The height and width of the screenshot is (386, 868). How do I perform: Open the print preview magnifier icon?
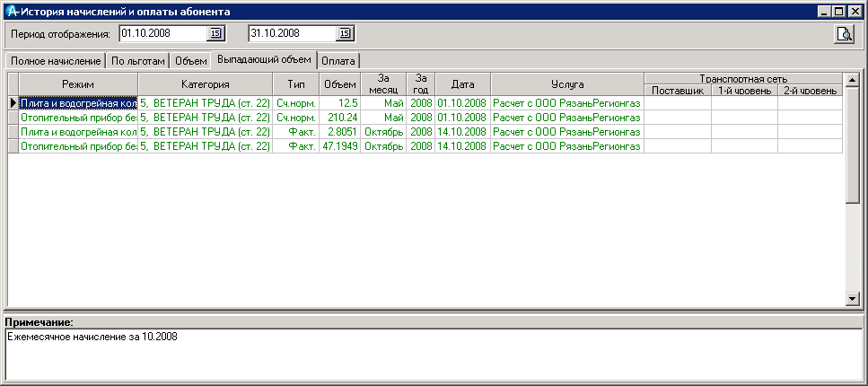pyautogui.click(x=844, y=34)
